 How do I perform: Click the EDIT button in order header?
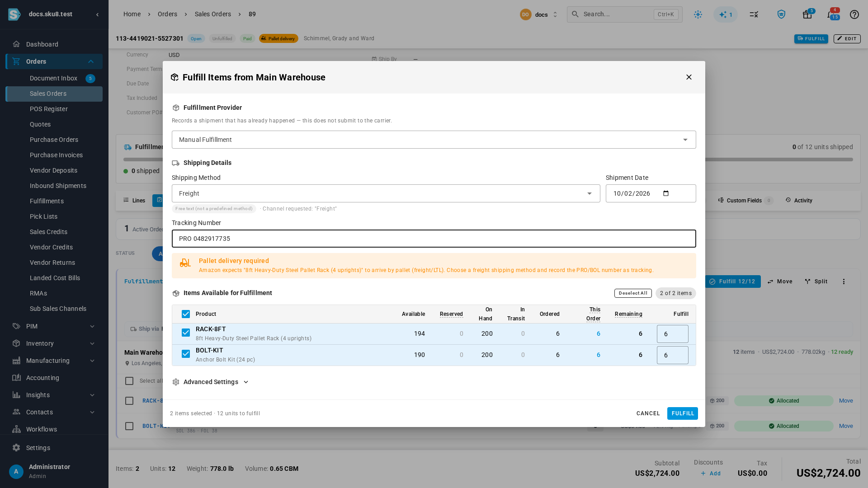pyautogui.click(x=847, y=39)
